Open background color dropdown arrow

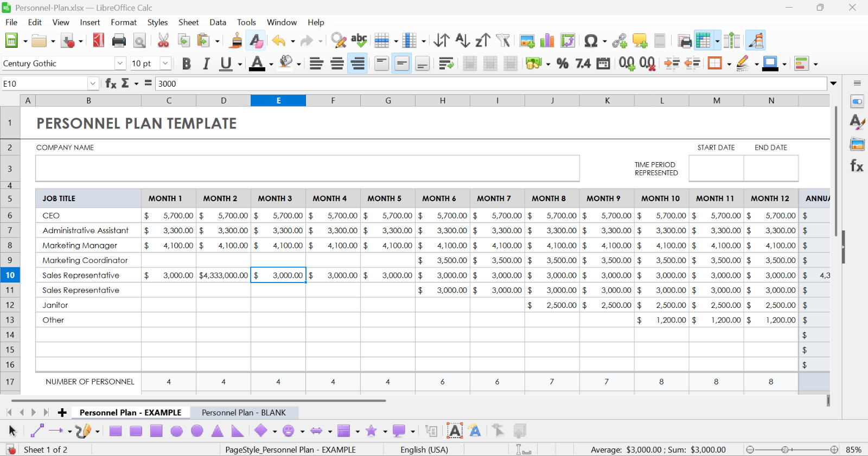pyautogui.click(x=299, y=64)
